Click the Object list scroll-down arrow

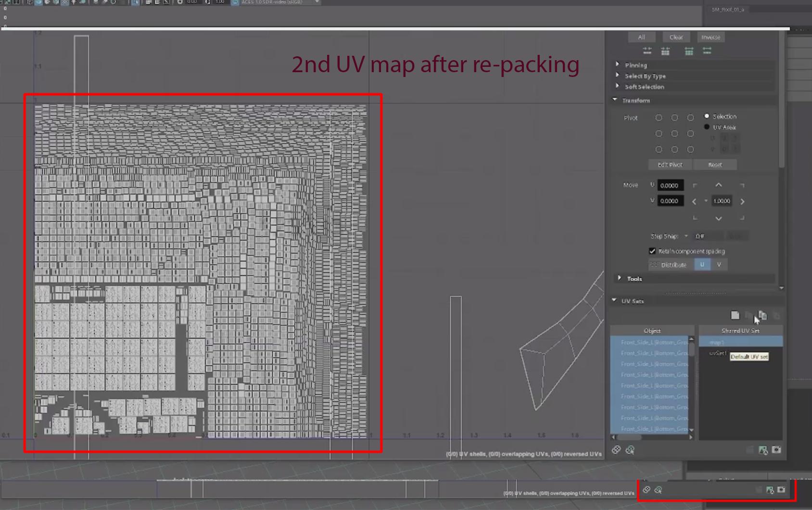coord(691,430)
